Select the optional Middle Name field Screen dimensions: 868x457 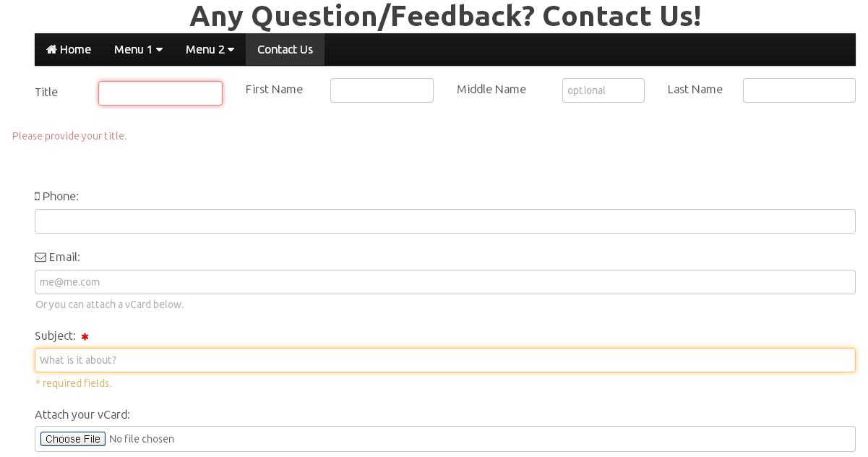click(603, 90)
